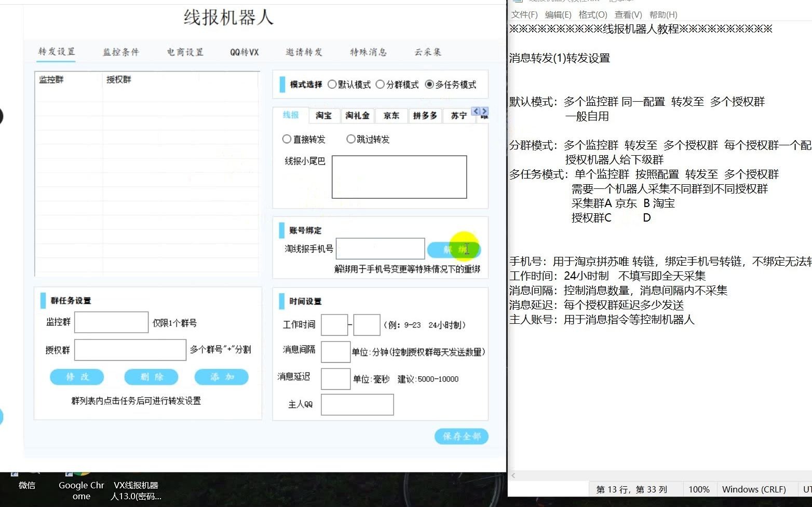Select the 拼多多 sub-tab
This screenshot has height=507, width=812.
425,115
